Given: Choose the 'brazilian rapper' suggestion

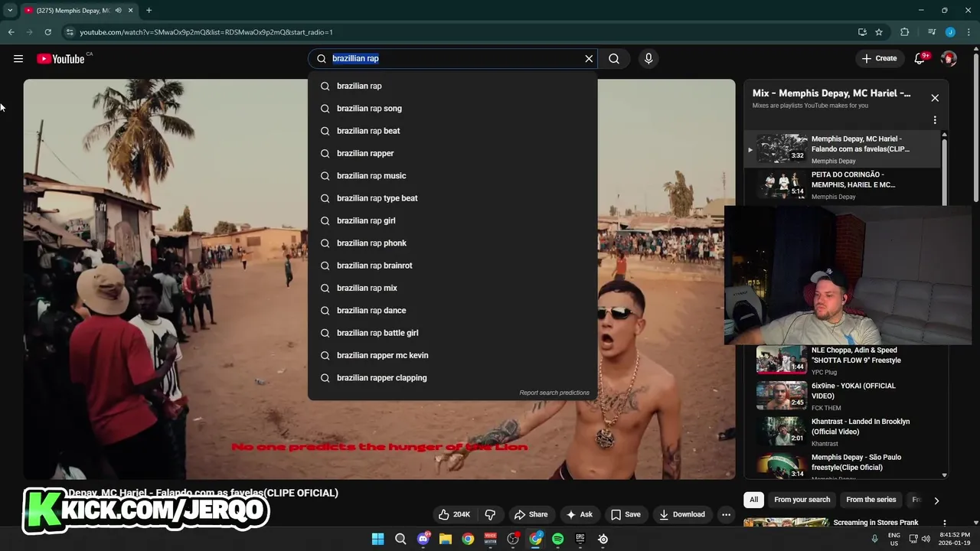Looking at the screenshot, I should [x=452, y=153].
